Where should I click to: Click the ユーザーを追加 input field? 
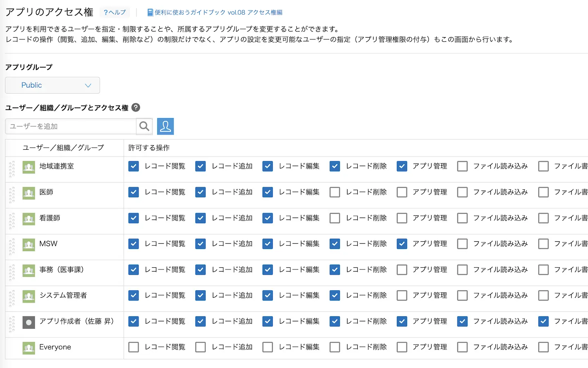pos(71,126)
